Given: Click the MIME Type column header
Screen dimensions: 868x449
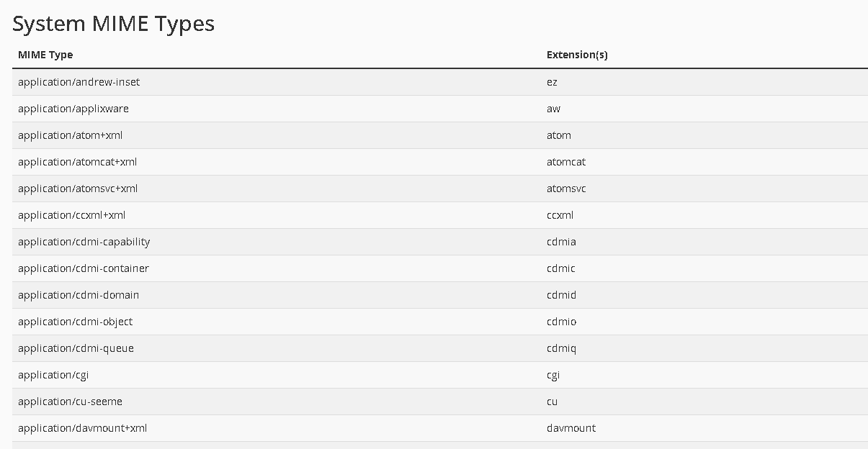Looking at the screenshot, I should 45,55.
